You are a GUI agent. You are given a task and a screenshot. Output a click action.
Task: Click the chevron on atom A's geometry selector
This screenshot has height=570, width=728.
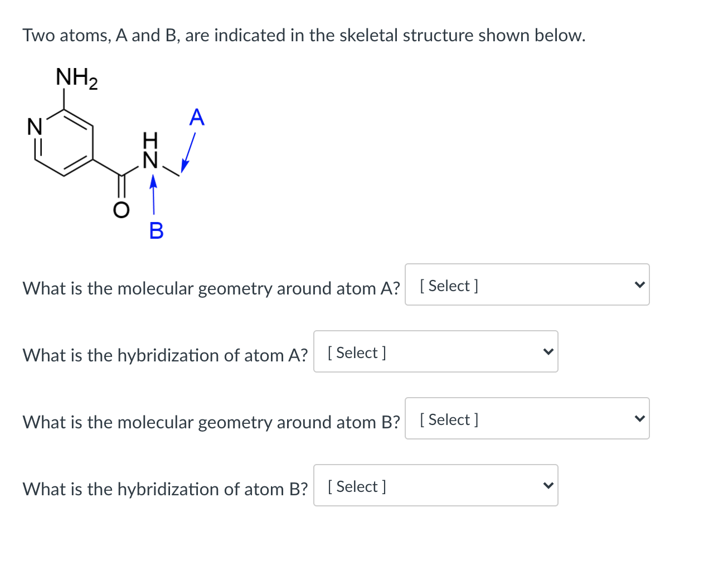click(x=640, y=284)
